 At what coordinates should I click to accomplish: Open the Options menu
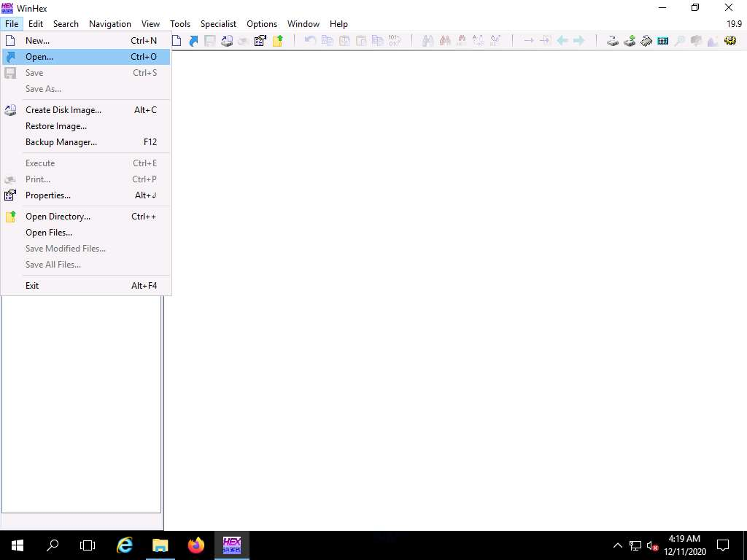point(262,24)
